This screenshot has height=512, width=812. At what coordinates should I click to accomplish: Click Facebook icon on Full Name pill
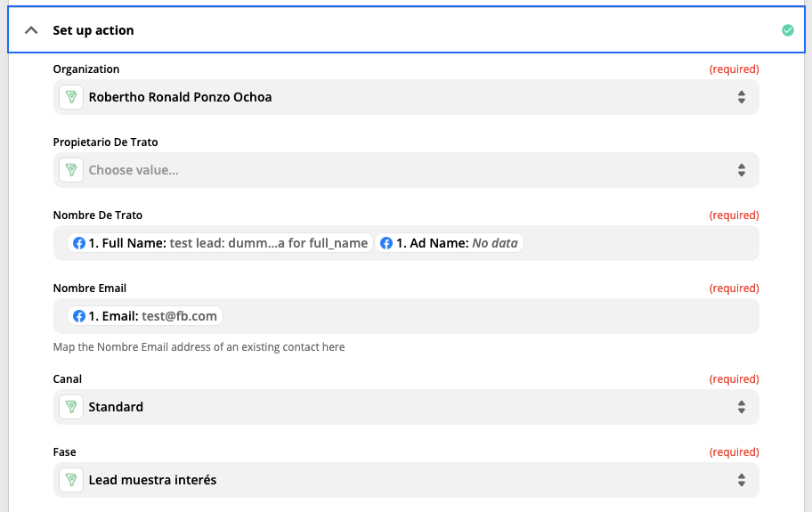pyautogui.click(x=78, y=243)
